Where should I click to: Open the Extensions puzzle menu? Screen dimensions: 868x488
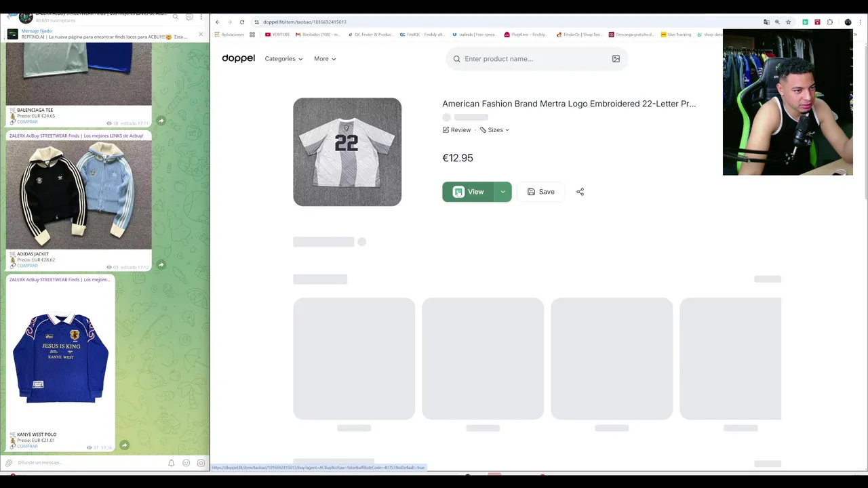[x=829, y=22]
